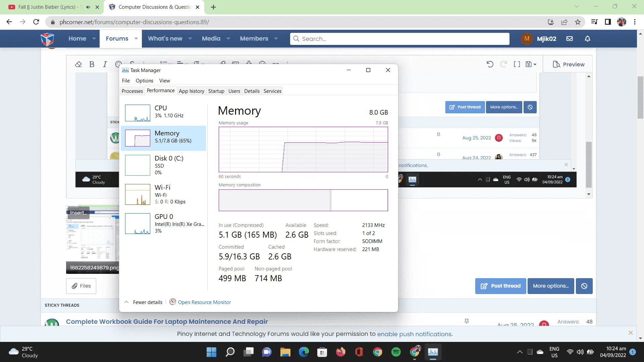Click the share page icon in address bar
644x362 pixels.
click(x=564, y=22)
